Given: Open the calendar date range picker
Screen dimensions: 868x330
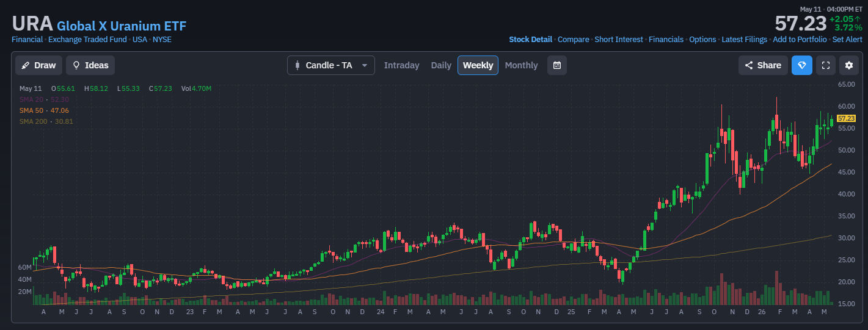Looking at the screenshot, I should click(557, 65).
